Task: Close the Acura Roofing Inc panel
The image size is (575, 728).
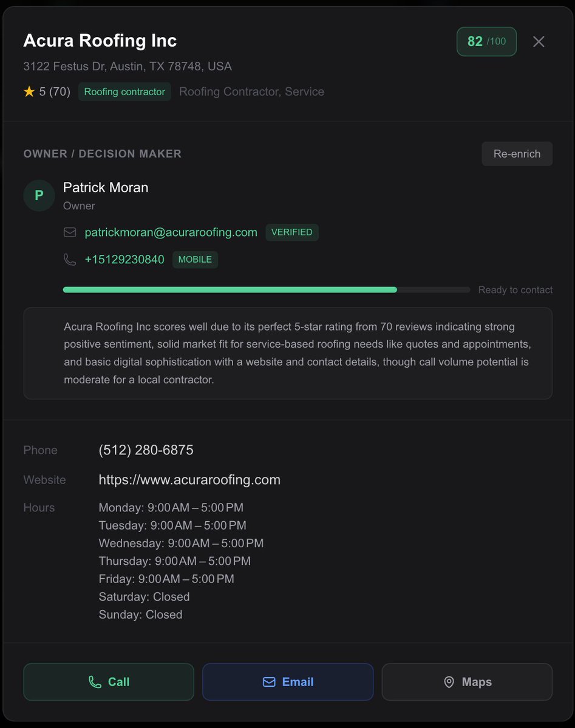Action: coord(539,41)
